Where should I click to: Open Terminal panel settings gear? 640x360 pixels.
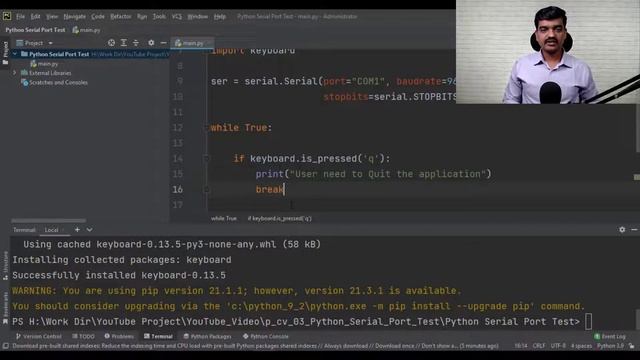(x=622, y=230)
